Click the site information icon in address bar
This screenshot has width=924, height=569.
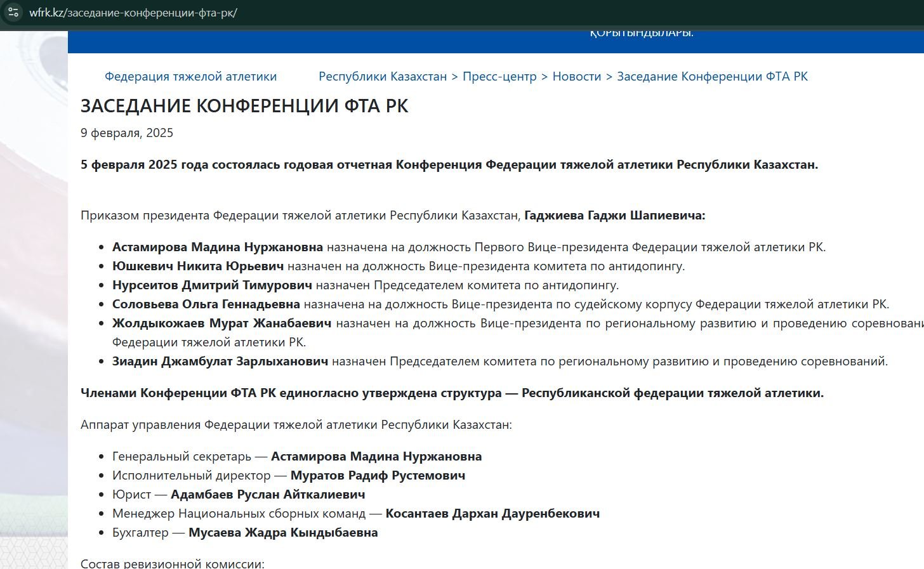(x=13, y=12)
